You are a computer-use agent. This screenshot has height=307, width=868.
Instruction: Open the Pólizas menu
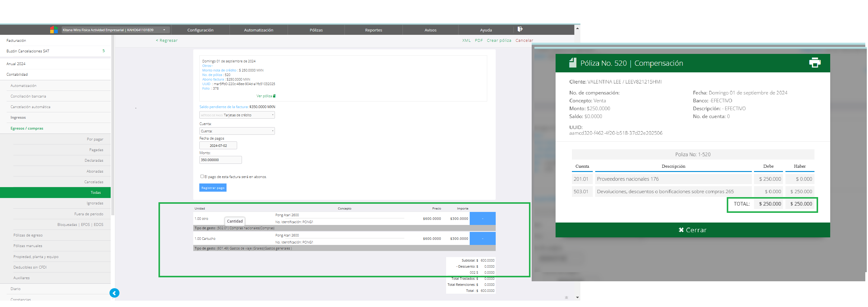tap(316, 30)
